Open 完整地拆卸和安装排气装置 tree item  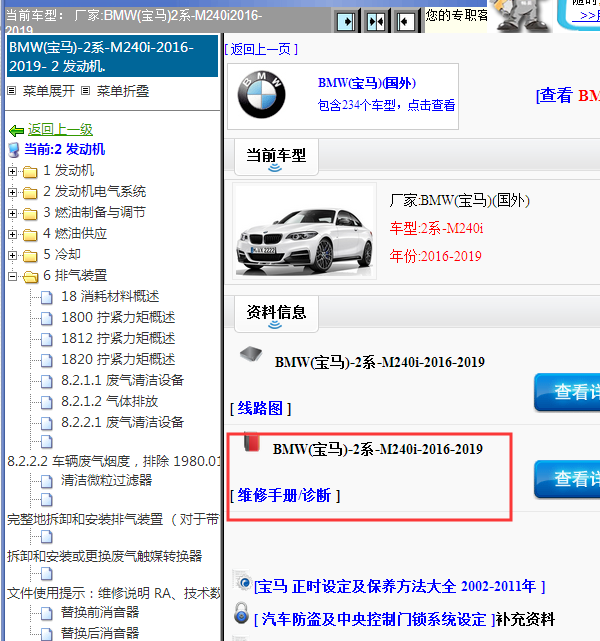coord(113,520)
